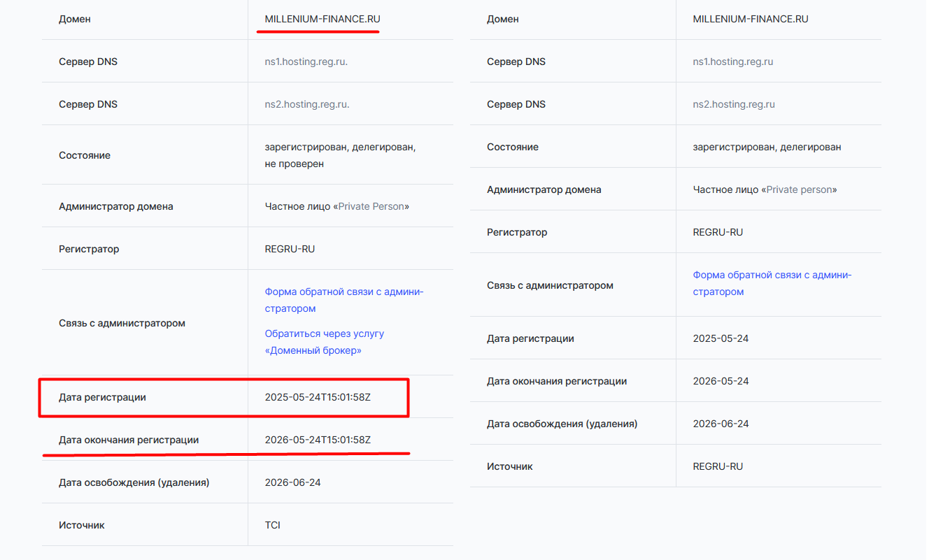Click MILLENIUM-FINANCE.RU in the right table
943x560 pixels.
[x=750, y=19]
